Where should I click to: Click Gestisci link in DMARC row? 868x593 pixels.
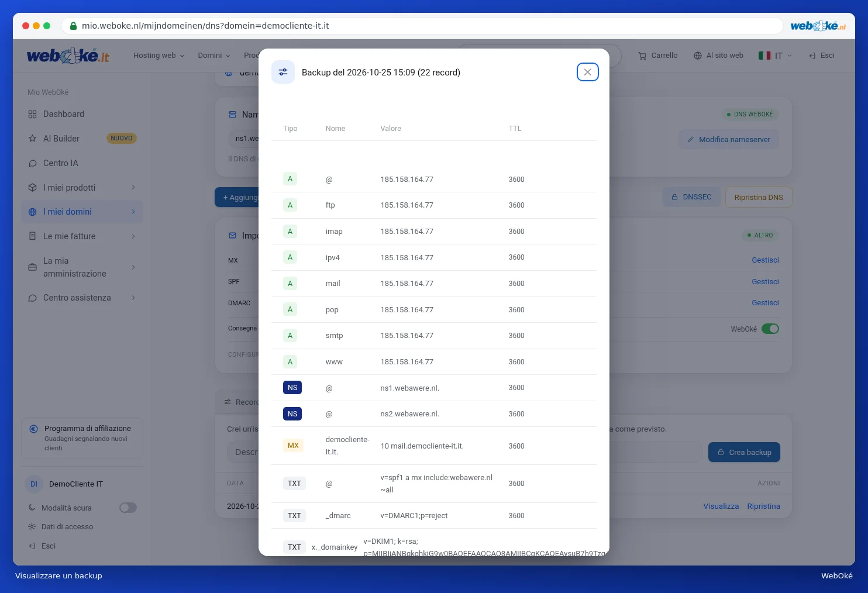point(765,303)
